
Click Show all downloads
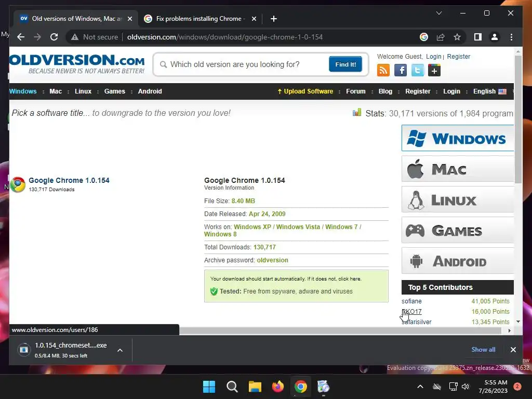pos(483,350)
